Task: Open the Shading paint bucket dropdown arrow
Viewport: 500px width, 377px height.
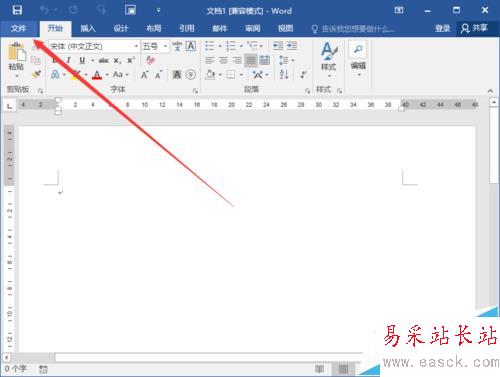Action: point(220,75)
